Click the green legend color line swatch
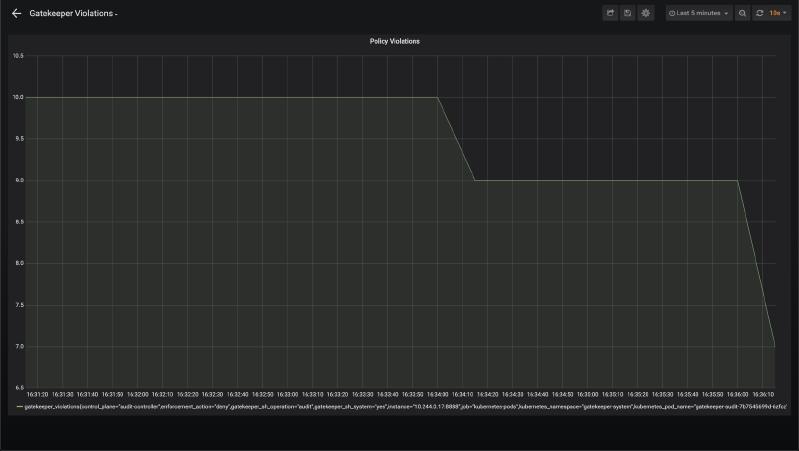Screen dimensions: 799x451 pyautogui.click(x=19, y=407)
